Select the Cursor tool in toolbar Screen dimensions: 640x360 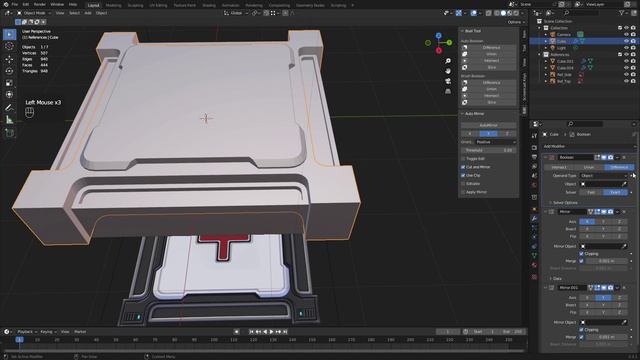click(9, 47)
